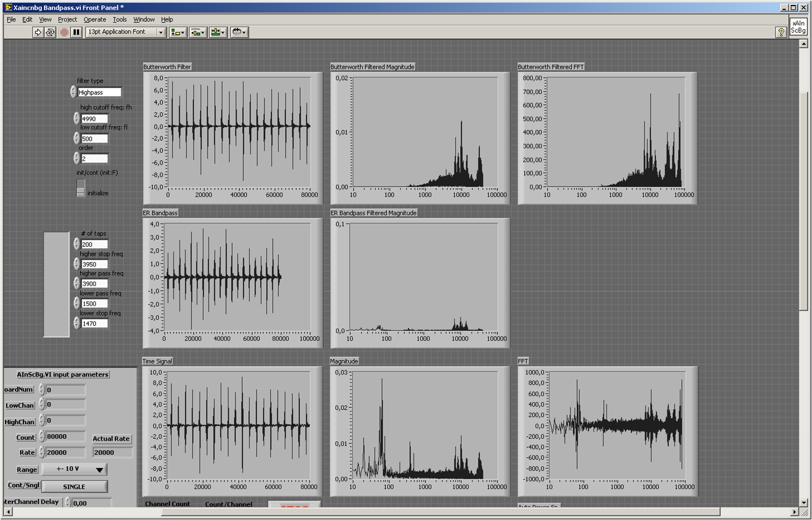Click the VI connector icon pane
The image size is (812, 520).
[798, 27]
